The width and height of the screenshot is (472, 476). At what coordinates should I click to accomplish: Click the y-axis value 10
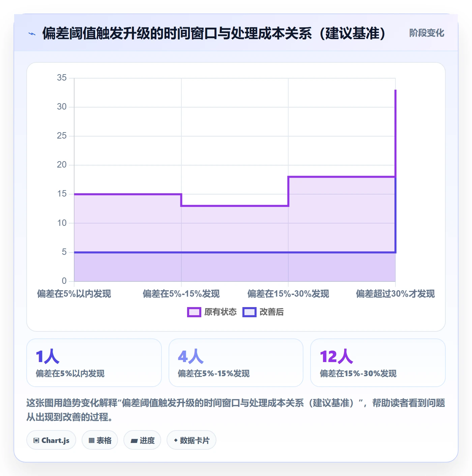[62, 223]
